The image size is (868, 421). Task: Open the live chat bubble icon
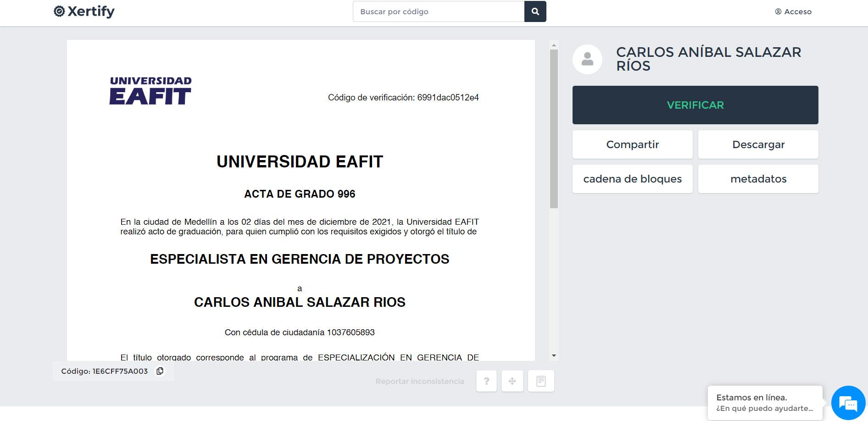(x=848, y=404)
